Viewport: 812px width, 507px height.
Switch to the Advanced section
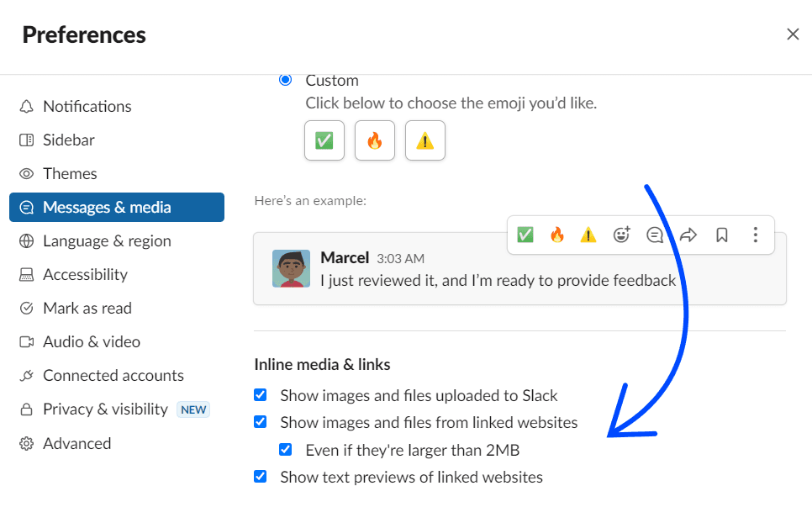pos(76,443)
